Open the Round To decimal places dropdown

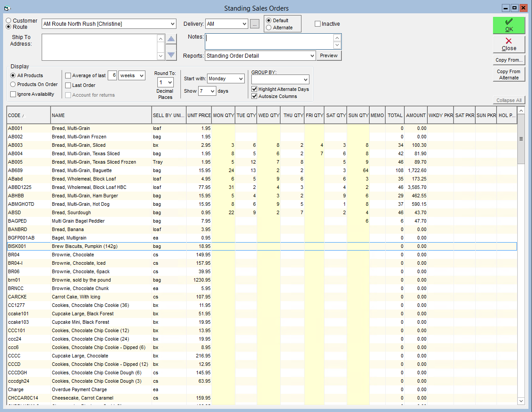tap(170, 82)
